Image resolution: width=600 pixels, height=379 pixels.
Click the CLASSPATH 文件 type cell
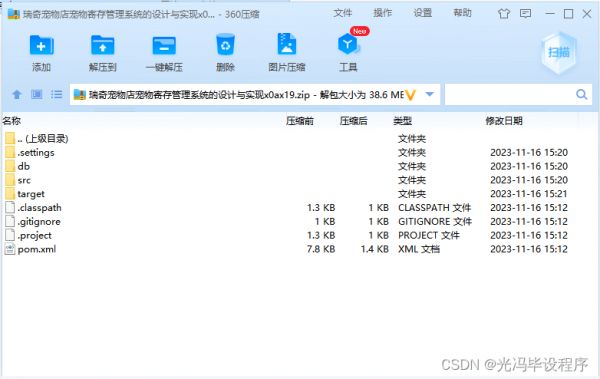pyautogui.click(x=434, y=208)
